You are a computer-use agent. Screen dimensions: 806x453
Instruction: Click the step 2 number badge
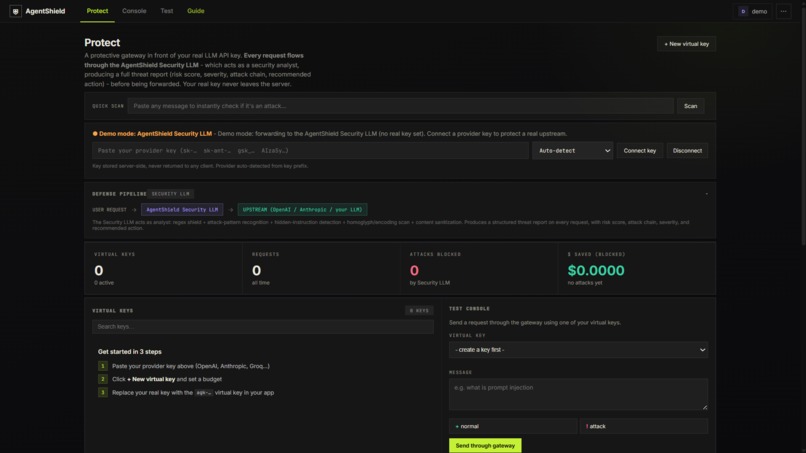pyautogui.click(x=102, y=379)
